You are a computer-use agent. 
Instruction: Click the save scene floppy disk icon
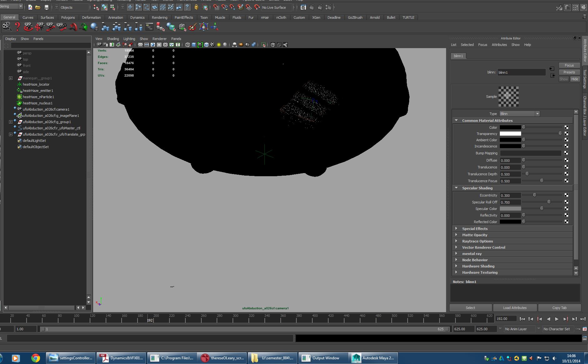pos(47,7)
